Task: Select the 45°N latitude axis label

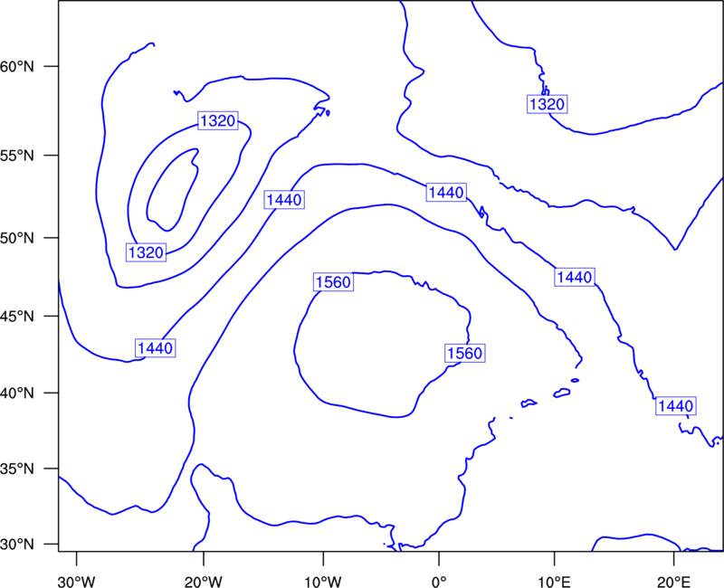Action: [x=17, y=317]
